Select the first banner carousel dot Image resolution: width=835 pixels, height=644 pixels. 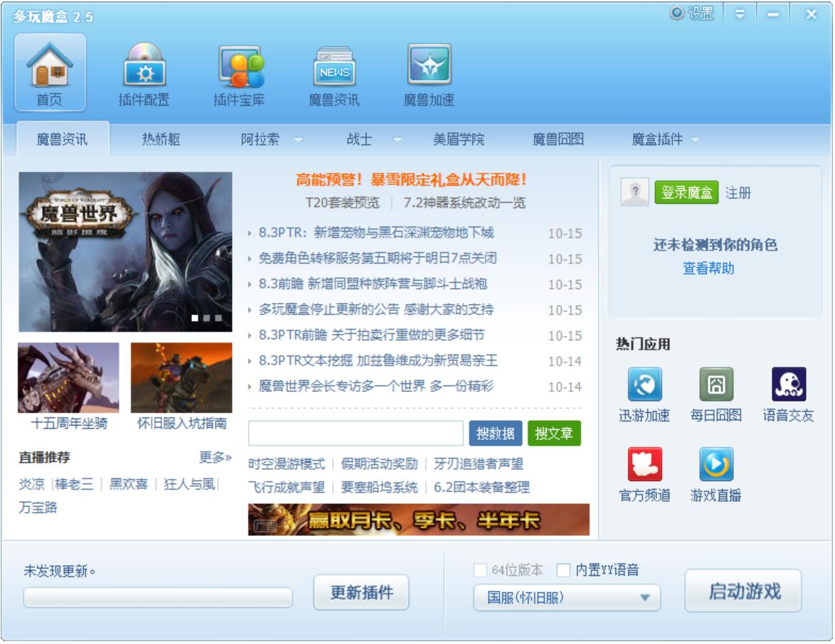[x=195, y=318]
